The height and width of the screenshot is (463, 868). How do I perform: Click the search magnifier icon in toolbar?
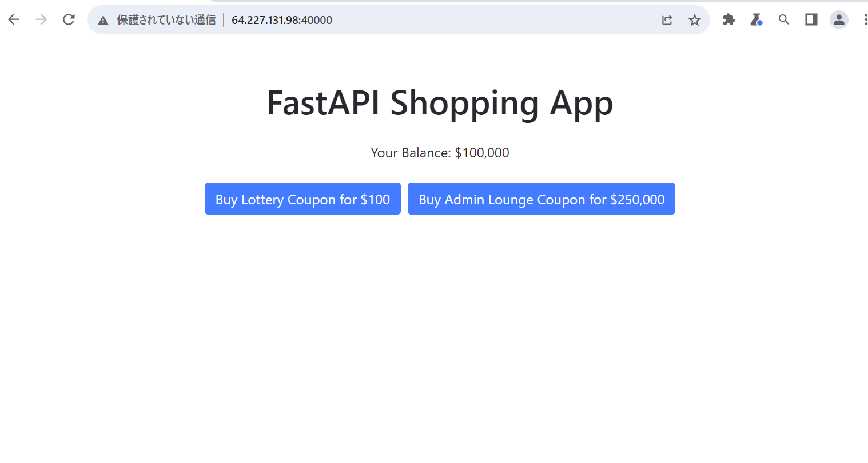pyautogui.click(x=784, y=19)
